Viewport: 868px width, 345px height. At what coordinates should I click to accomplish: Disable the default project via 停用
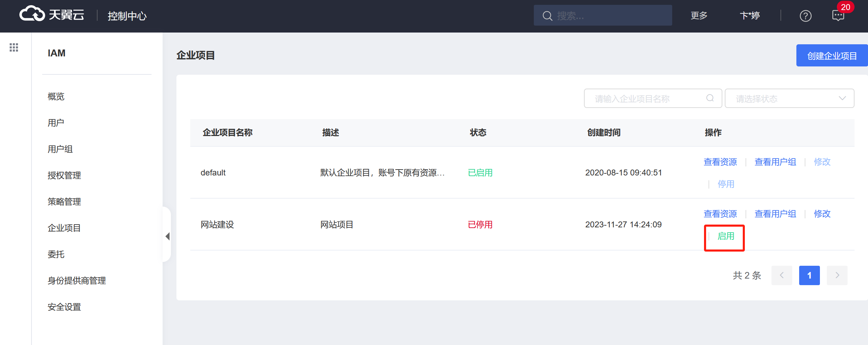tap(726, 184)
